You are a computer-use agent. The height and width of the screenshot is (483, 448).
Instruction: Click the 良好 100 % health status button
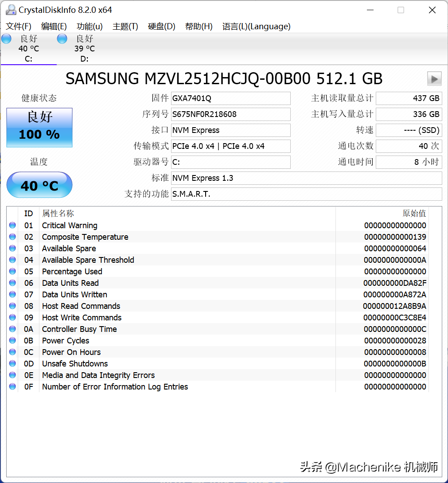point(39,127)
